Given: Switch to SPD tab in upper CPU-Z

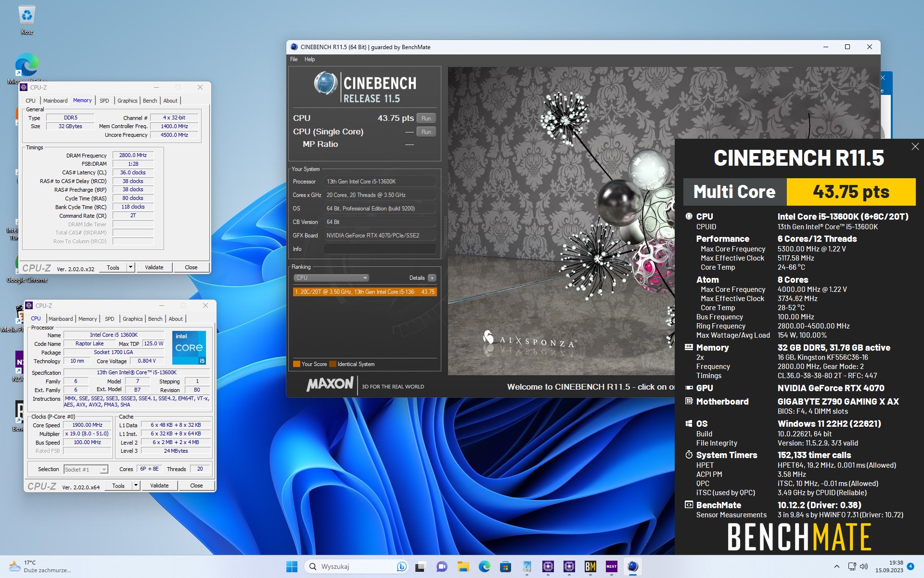Looking at the screenshot, I should (x=104, y=101).
